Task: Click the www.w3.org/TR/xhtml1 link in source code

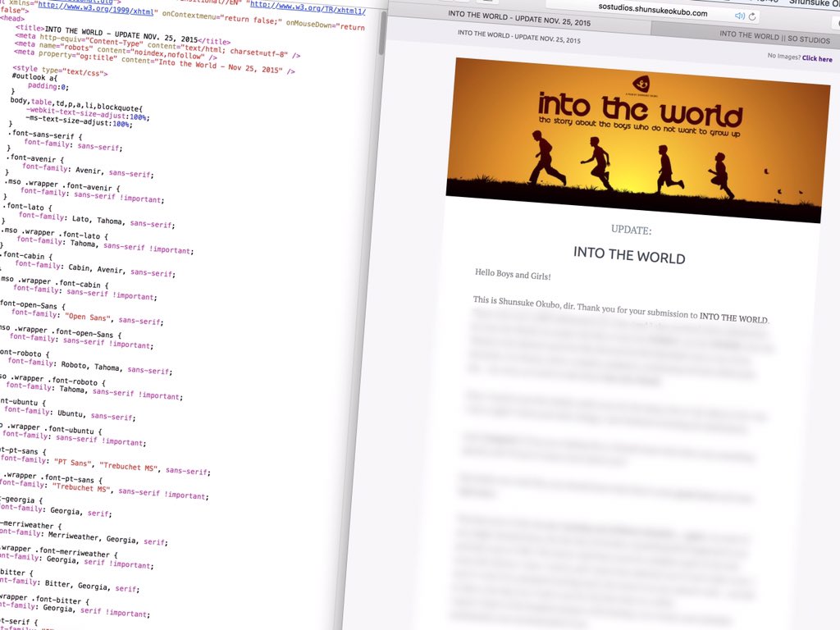Action: point(308,7)
